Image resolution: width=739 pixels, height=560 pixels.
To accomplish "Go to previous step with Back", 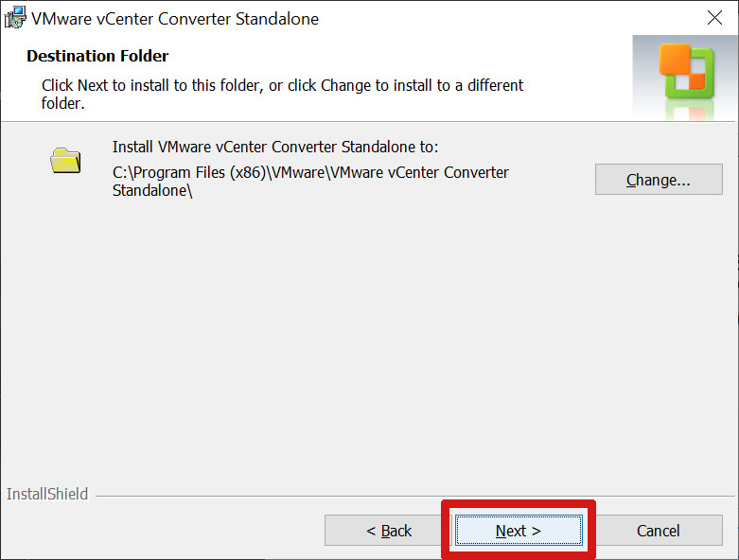I will click(x=388, y=531).
